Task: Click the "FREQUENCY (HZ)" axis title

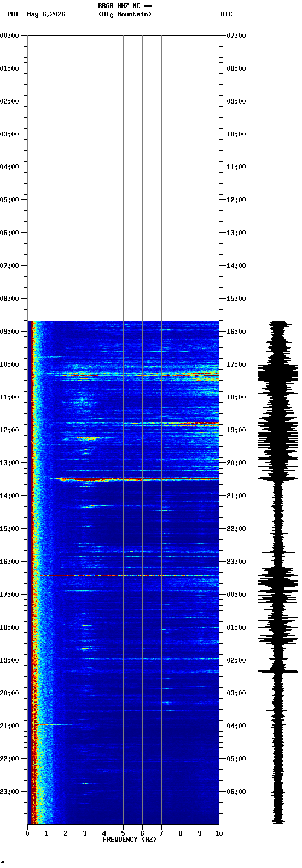Action: [x=130, y=840]
